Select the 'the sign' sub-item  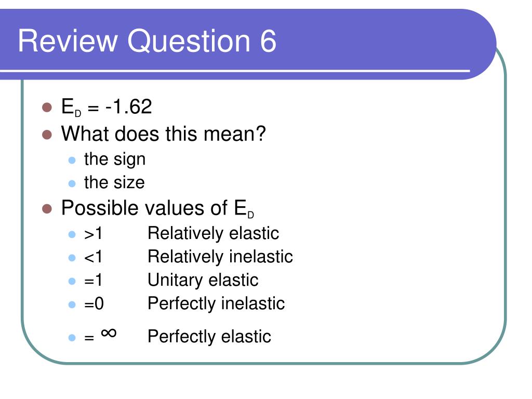[115, 159]
